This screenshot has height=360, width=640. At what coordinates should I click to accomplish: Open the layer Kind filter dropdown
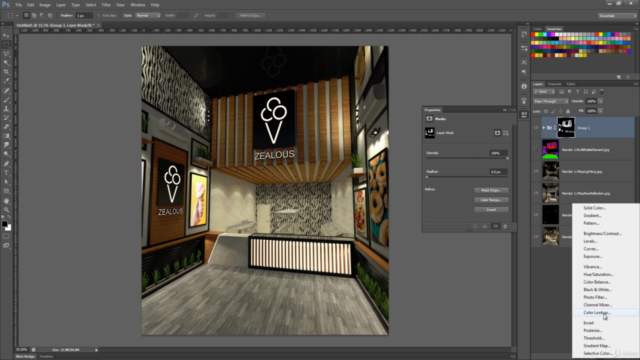544,92
